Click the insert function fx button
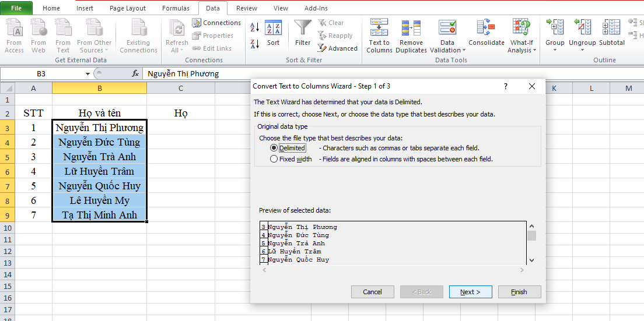The height and width of the screenshot is (321, 644). [x=135, y=74]
